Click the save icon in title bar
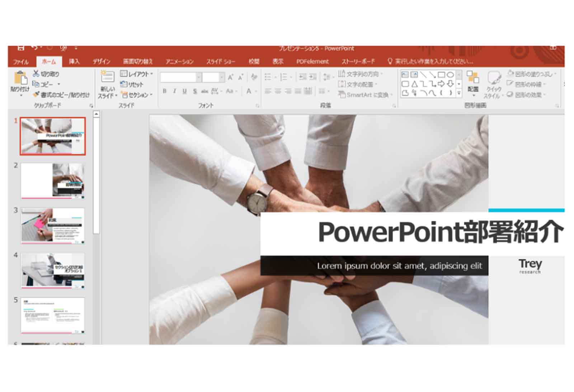Viewport: 574px width, 392px height. tap(21, 48)
